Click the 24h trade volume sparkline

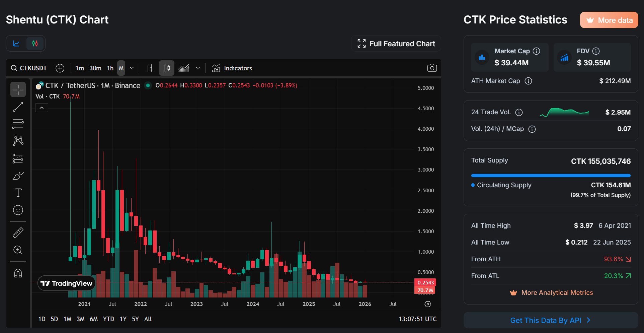coord(565,112)
